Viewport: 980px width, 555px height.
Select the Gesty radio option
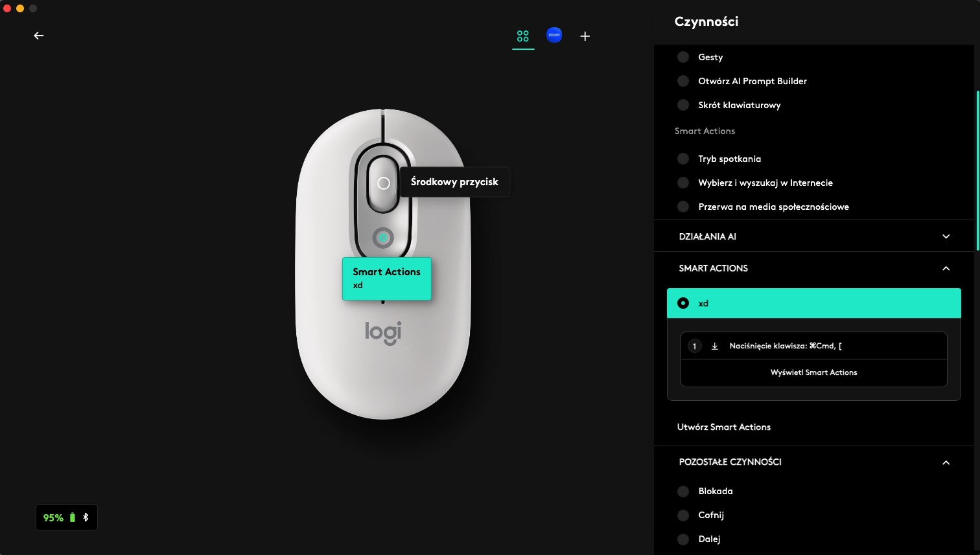pyautogui.click(x=683, y=57)
